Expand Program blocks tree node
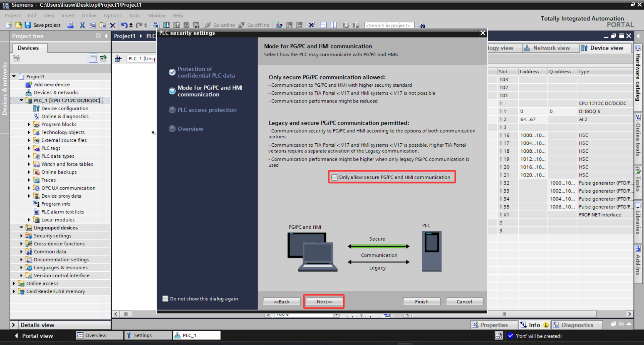This screenshot has height=345, width=644. (x=29, y=124)
